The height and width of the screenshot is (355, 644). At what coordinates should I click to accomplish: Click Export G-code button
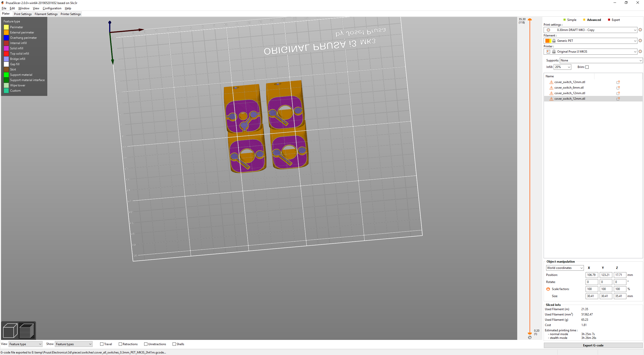pyautogui.click(x=593, y=345)
